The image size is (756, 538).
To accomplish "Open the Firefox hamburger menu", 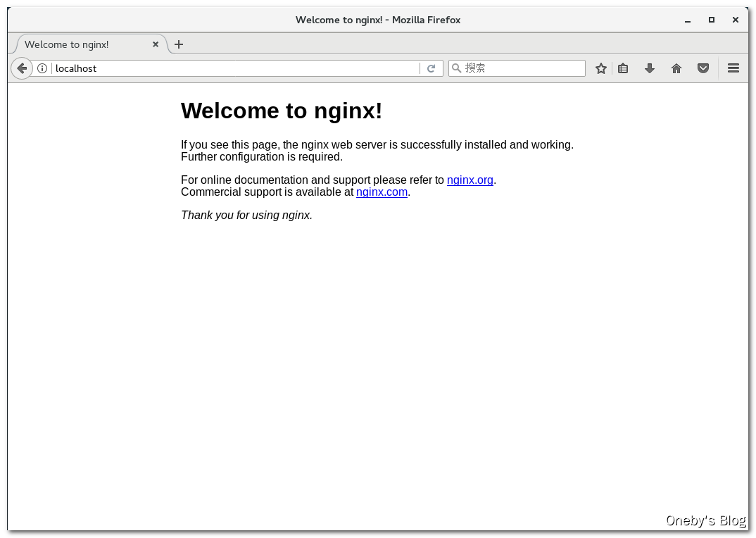I will (x=733, y=68).
